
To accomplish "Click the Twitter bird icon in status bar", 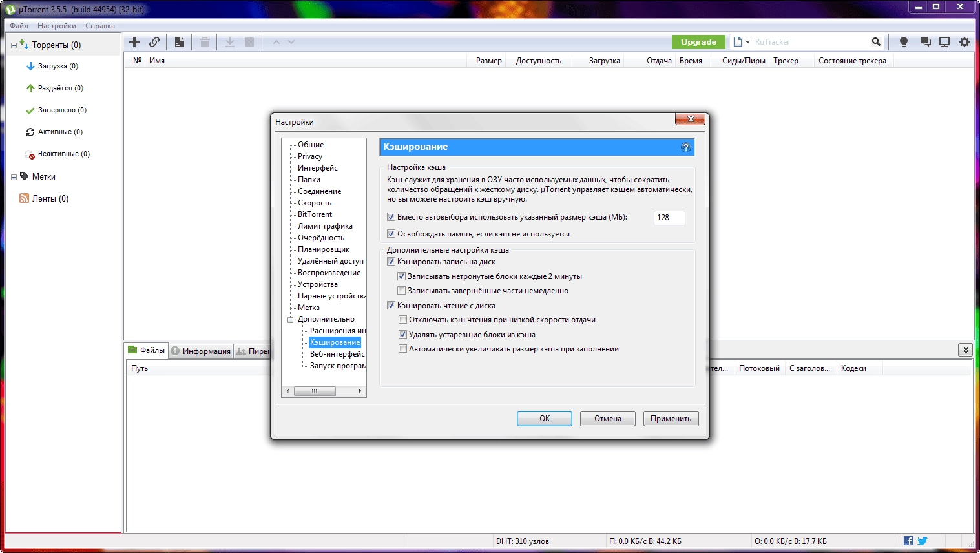I will [923, 541].
